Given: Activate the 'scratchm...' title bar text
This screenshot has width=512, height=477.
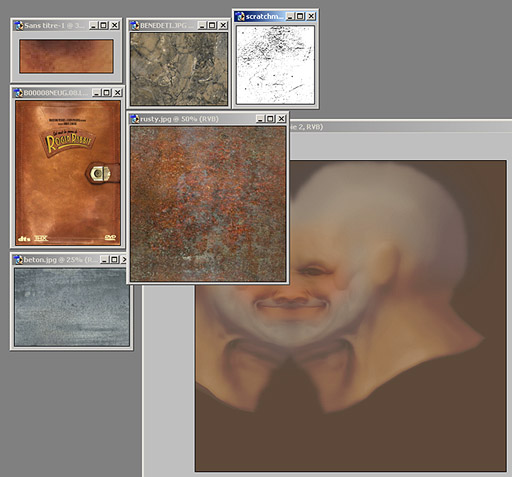Looking at the screenshot, I should click(264, 16).
